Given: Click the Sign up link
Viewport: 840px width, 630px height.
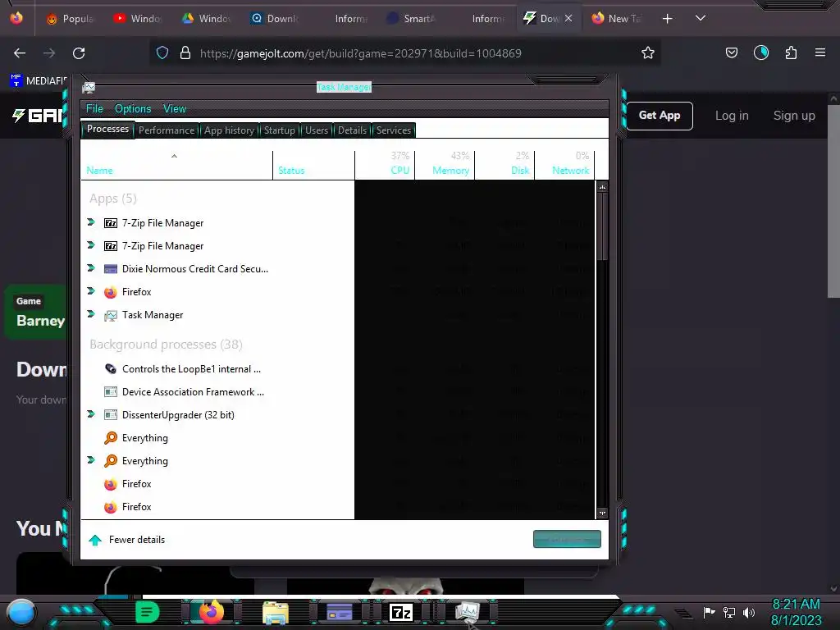Looking at the screenshot, I should 794,116.
